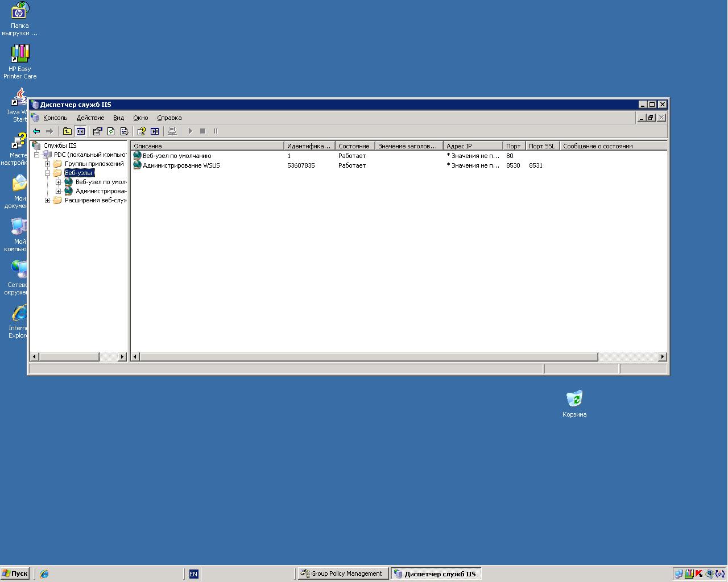Expand Веб-узел по умолчанию in tree
Screen dimensions: 728x582
(58, 182)
